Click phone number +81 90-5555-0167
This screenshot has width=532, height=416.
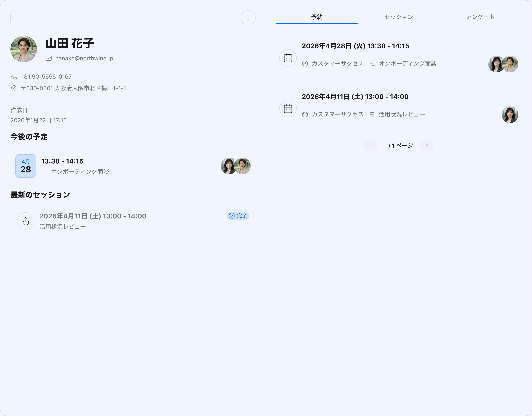coord(46,77)
